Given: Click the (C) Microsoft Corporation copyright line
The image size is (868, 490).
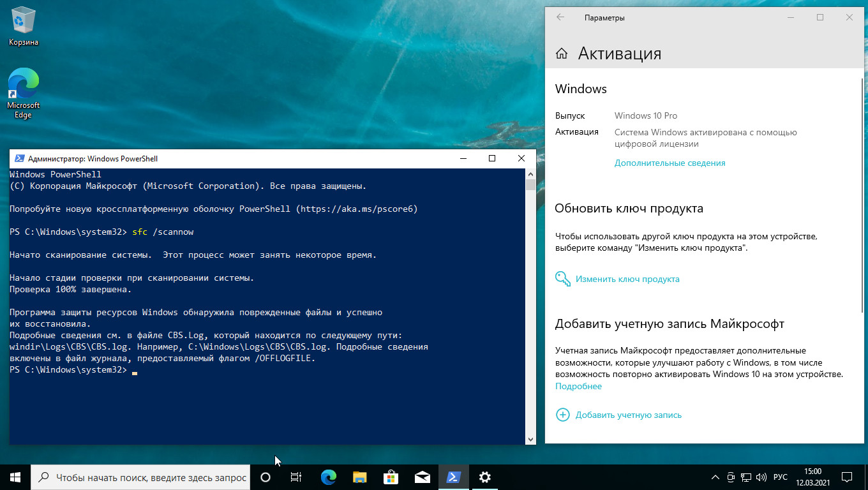Looking at the screenshot, I should (188, 186).
